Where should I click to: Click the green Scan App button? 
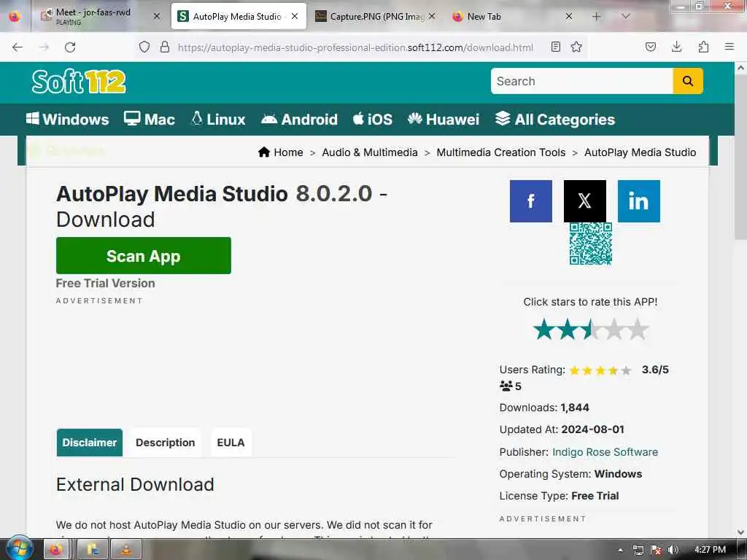tap(144, 256)
